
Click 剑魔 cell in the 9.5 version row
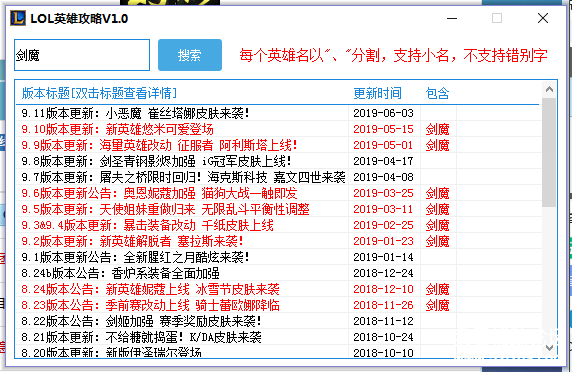437,209
